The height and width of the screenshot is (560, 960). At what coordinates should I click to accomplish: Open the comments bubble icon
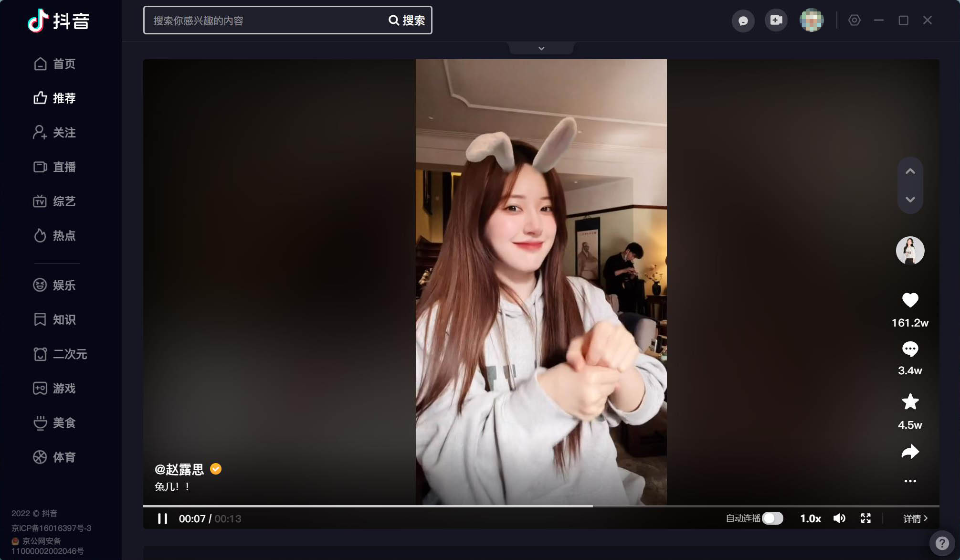click(910, 349)
